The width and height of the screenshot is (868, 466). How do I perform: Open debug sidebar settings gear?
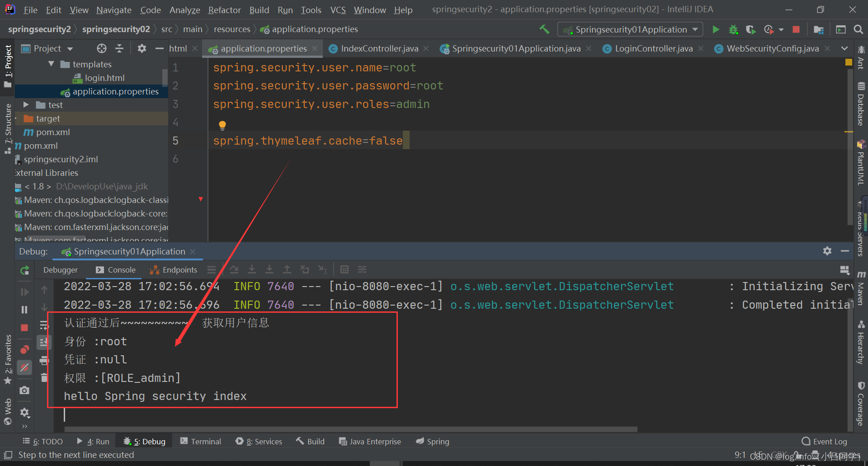tap(25, 412)
